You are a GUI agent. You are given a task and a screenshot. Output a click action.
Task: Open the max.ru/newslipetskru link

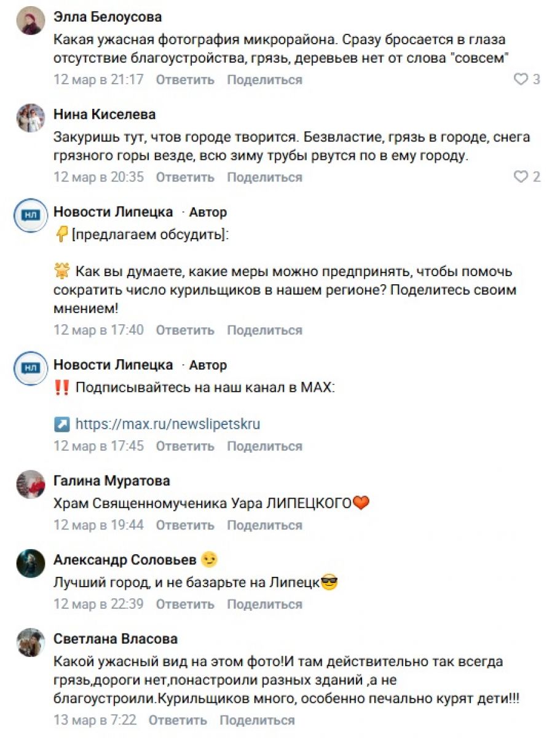(168, 424)
